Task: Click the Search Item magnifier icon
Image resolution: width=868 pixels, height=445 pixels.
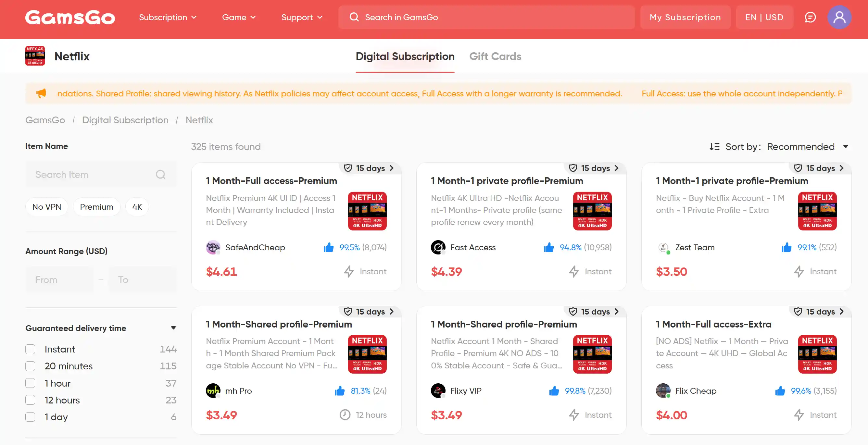Action: 161,175
